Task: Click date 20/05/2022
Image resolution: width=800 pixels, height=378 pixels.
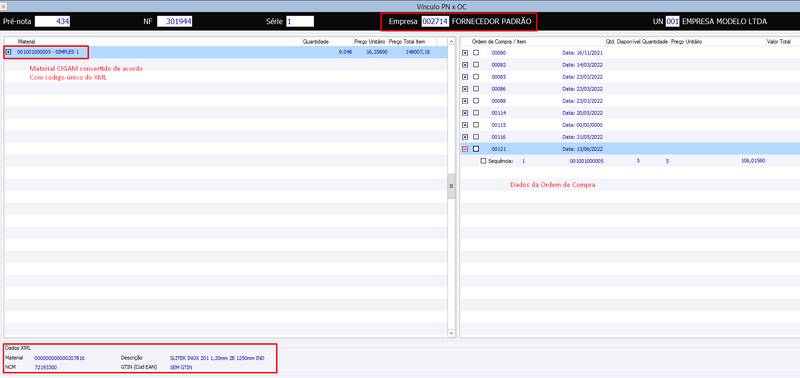Action: (582, 113)
